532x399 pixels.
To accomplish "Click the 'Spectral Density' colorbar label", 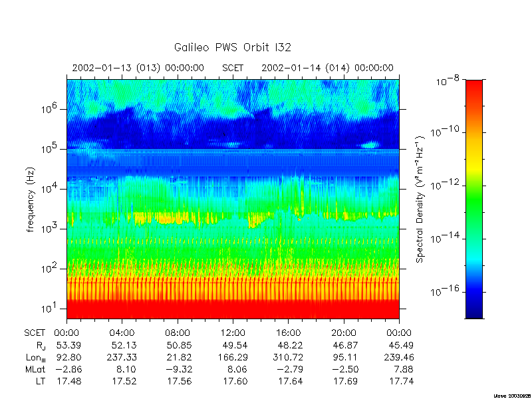I will tap(420, 199).
